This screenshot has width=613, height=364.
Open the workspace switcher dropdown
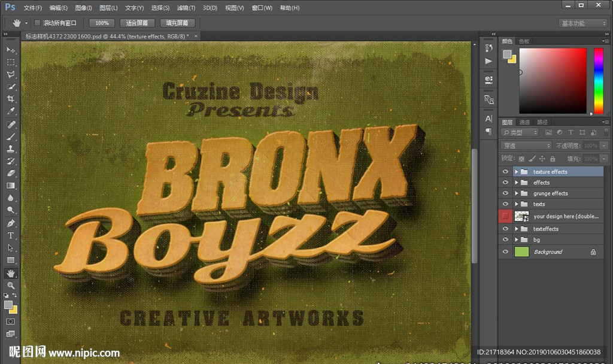tap(583, 23)
